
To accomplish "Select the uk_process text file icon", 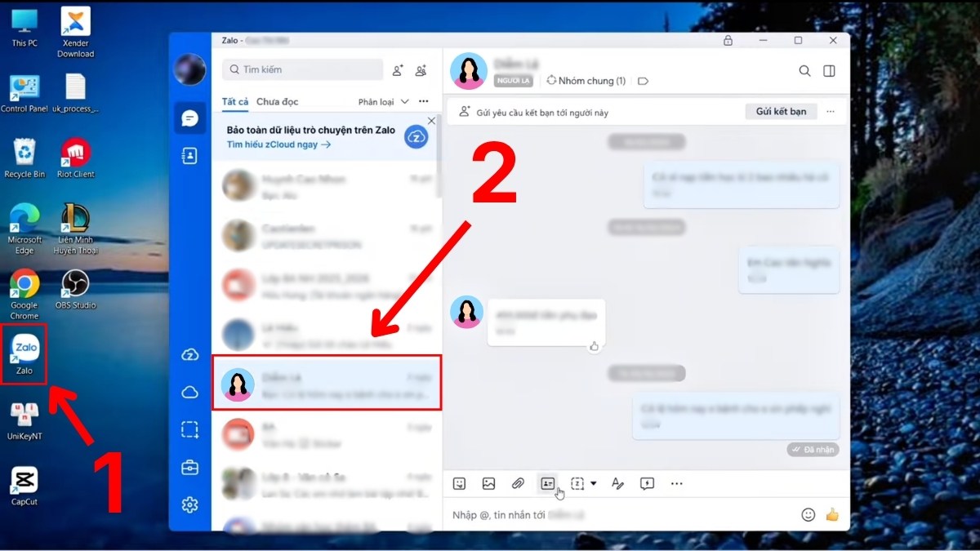I will coord(75,93).
